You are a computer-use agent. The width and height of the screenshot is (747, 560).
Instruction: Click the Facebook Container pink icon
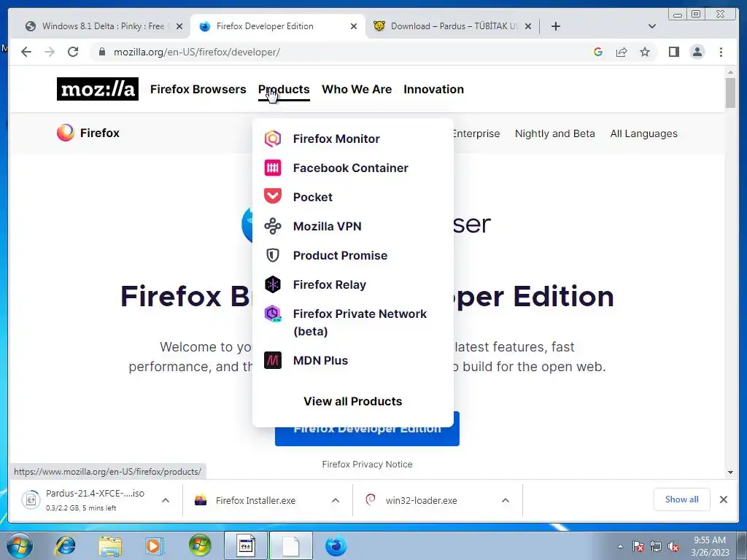point(273,168)
